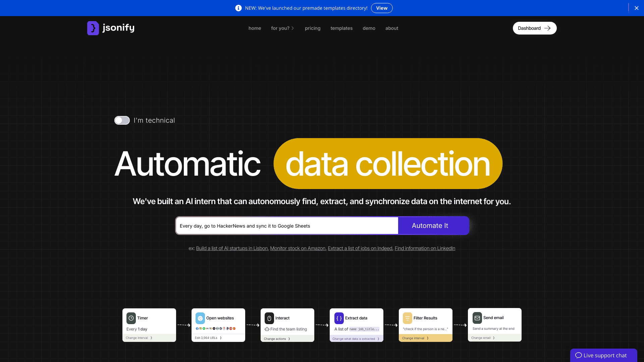
Task: Select the Timer clock icon
Action: pyautogui.click(x=131, y=318)
